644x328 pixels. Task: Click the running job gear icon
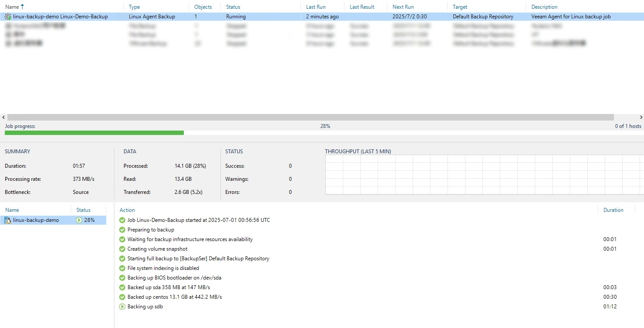[x=8, y=17]
